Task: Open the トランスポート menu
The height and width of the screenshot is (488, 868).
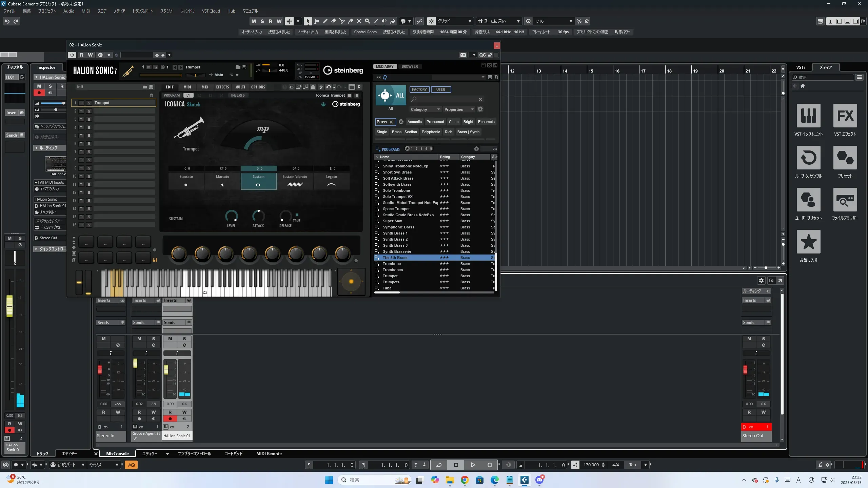Action: [x=142, y=11]
